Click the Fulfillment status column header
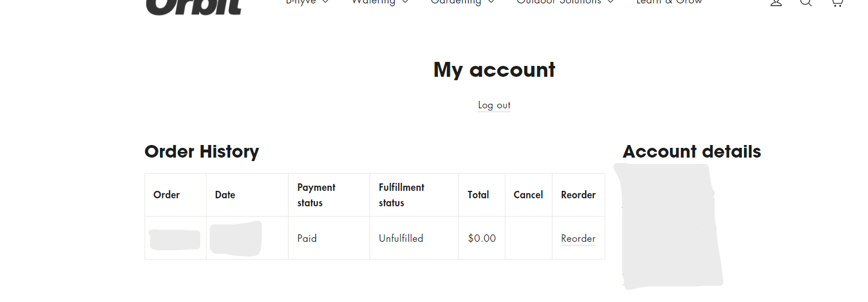Screen dimensions: 868x302 401,195
